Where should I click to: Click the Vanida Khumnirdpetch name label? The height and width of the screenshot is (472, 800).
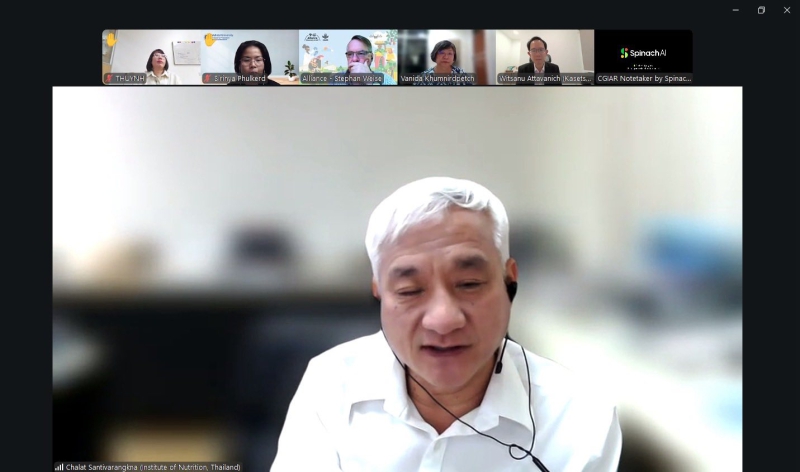(438, 78)
